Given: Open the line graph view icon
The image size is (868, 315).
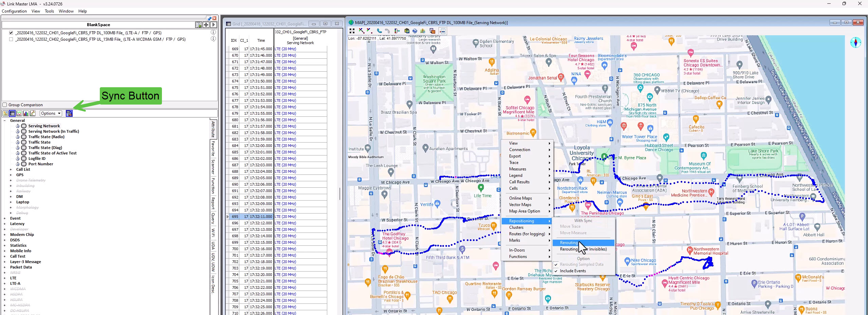Looking at the screenshot, I should coord(19,113).
